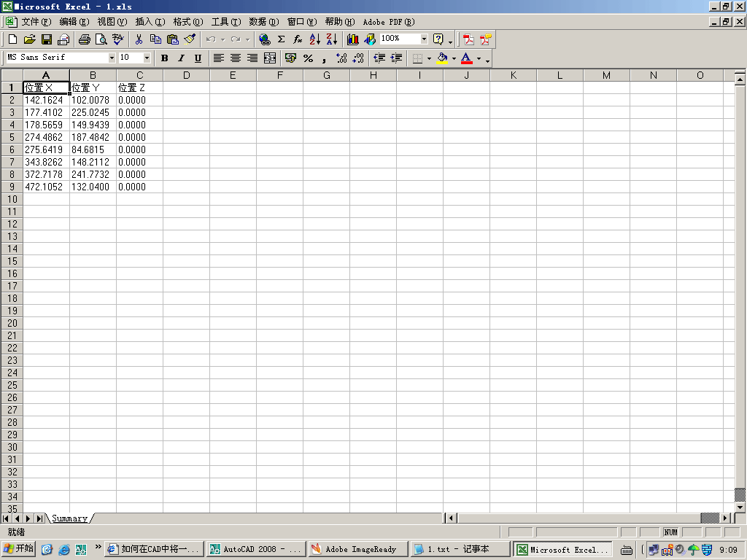Toggle Italic formatting
Image resolution: width=747 pixels, height=560 pixels.
[x=181, y=58]
